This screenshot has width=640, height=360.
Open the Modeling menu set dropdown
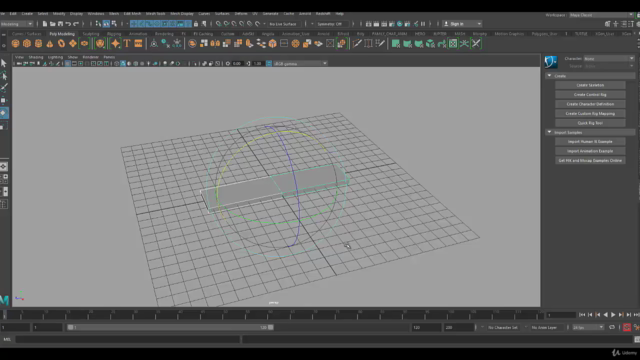click(x=17, y=24)
